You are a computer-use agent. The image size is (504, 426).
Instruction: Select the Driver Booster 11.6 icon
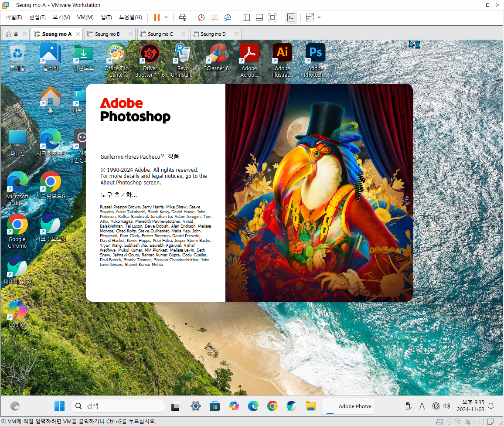click(150, 61)
